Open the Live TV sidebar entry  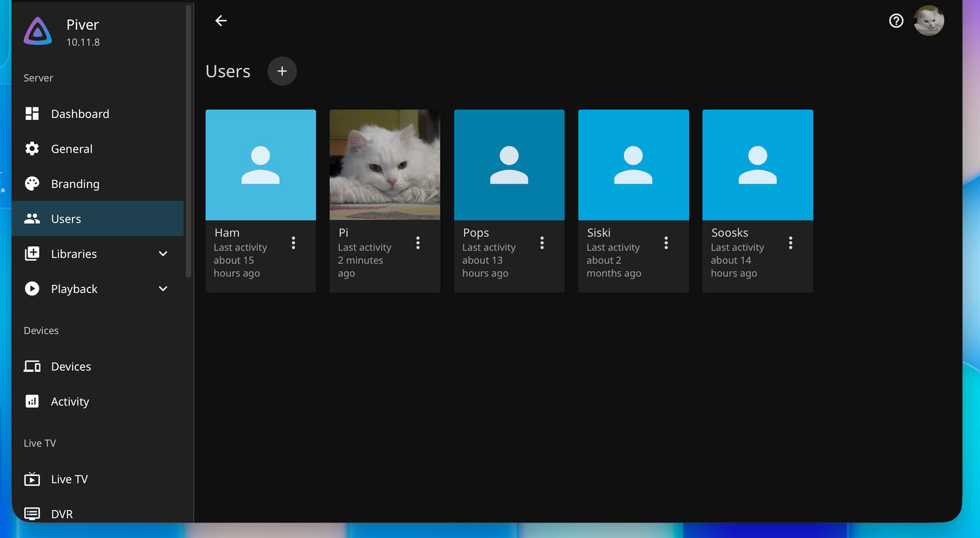coord(98,479)
